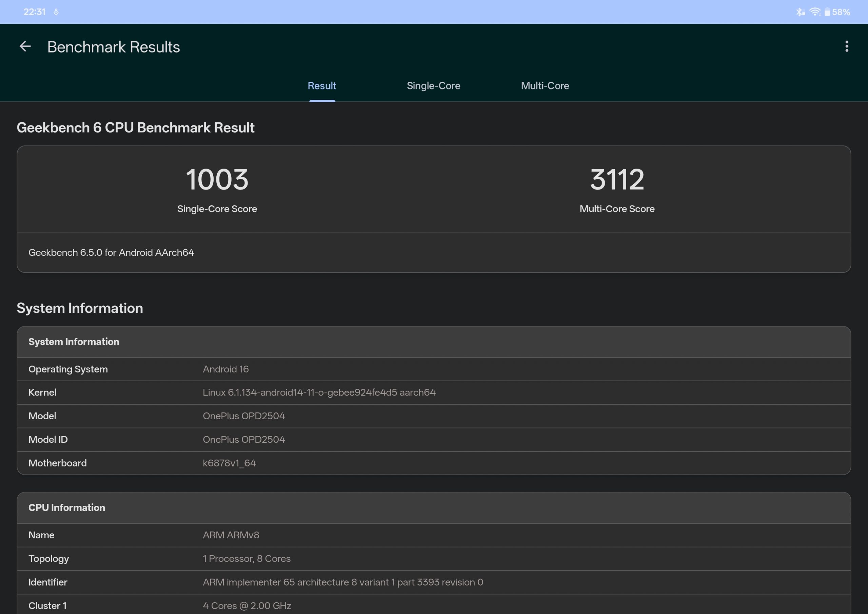The height and width of the screenshot is (614, 868).
Task: Tap the back arrow icon
Action: [x=25, y=46]
